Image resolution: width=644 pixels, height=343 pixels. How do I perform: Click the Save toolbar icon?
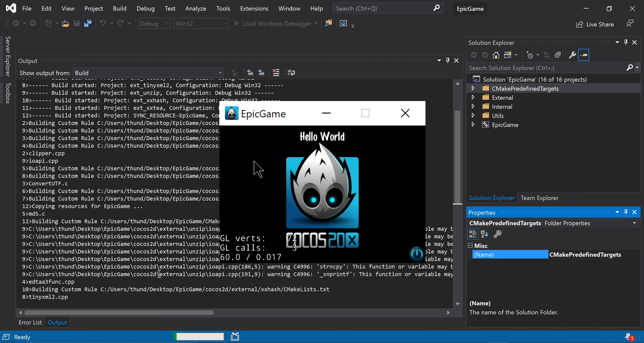[x=76, y=24]
